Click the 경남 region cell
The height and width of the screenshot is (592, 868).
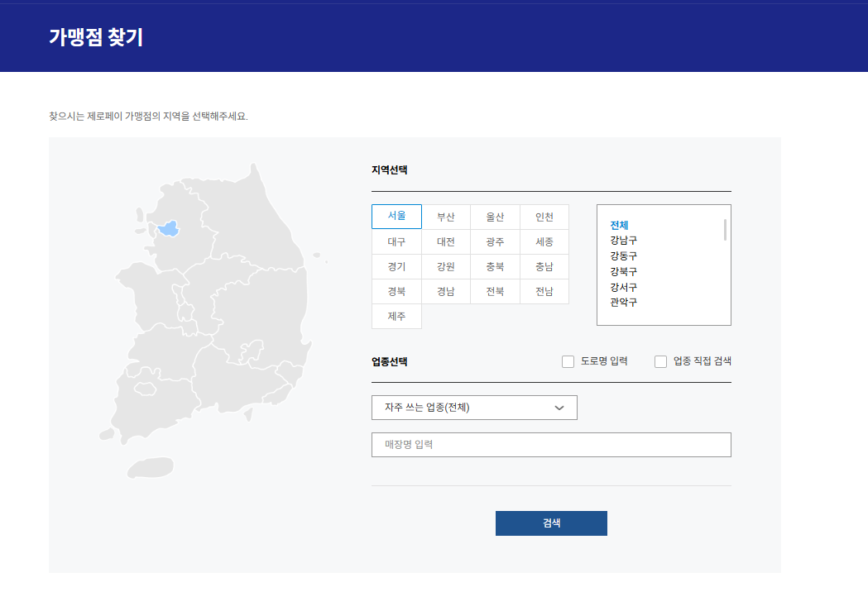pos(446,292)
